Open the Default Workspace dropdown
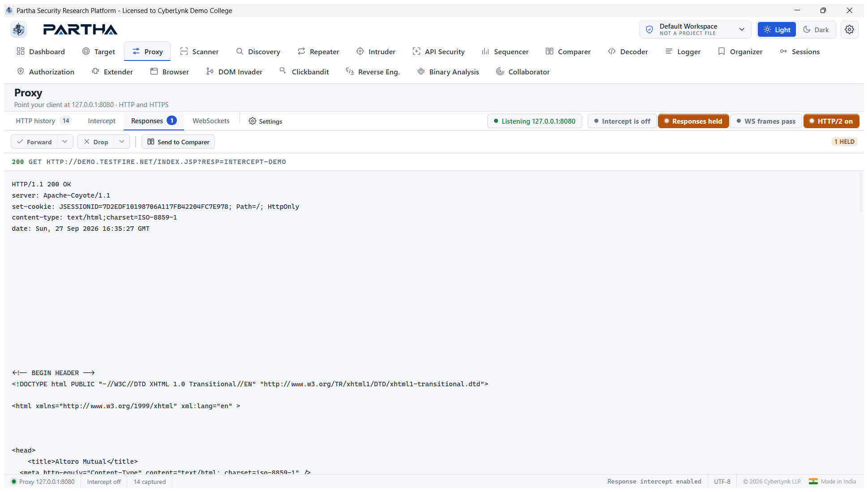 pos(696,30)
